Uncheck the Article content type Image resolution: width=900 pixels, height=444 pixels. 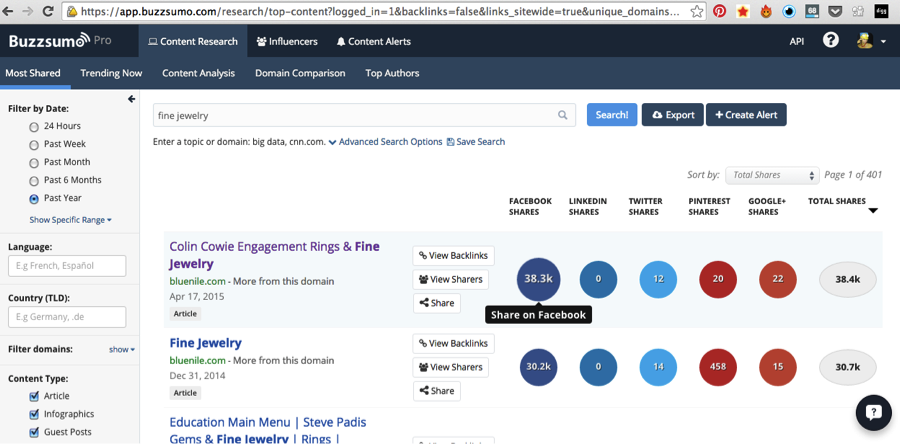[x=34, y=396]
